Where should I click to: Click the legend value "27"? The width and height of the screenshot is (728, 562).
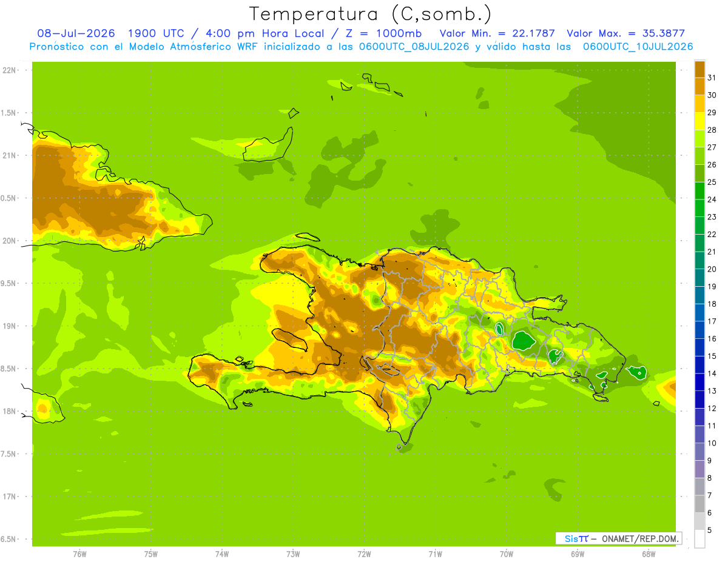712,147
